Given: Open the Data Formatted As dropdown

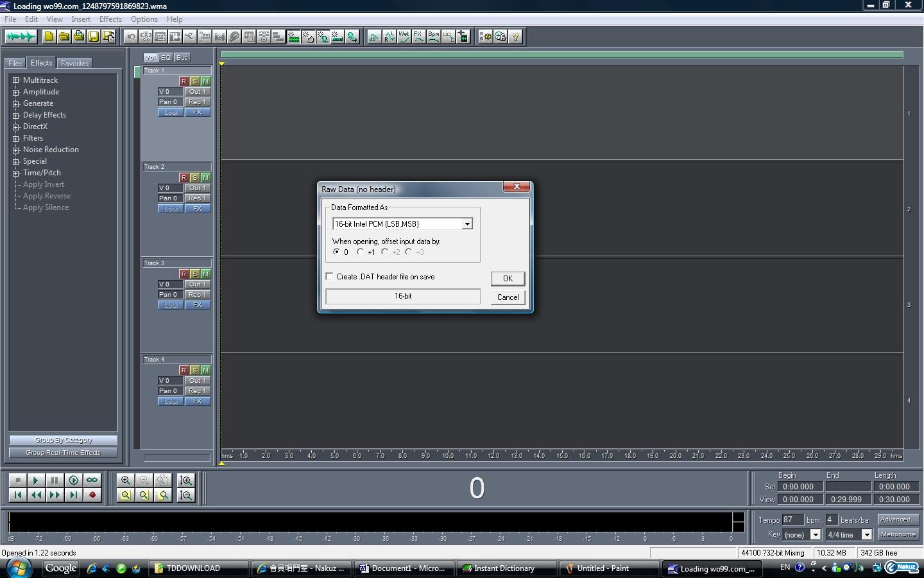Looking at the screenshot, I should tap(467, 224).
